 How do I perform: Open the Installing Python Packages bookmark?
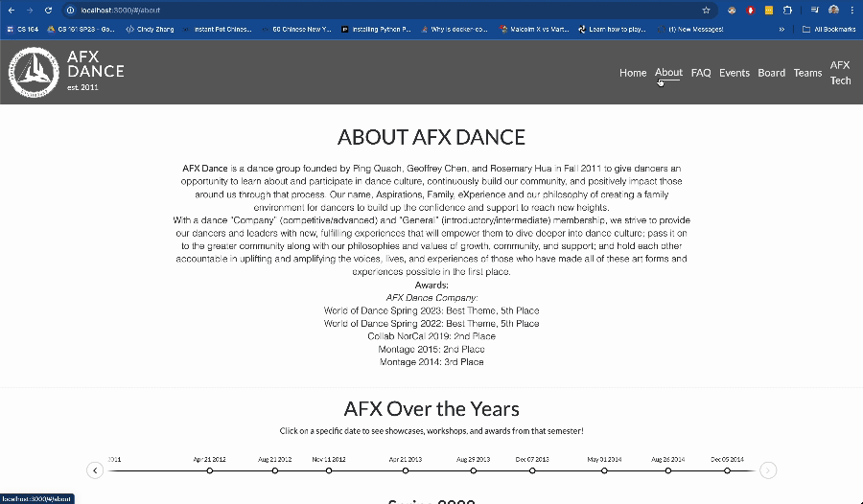(x=377, y=29)
